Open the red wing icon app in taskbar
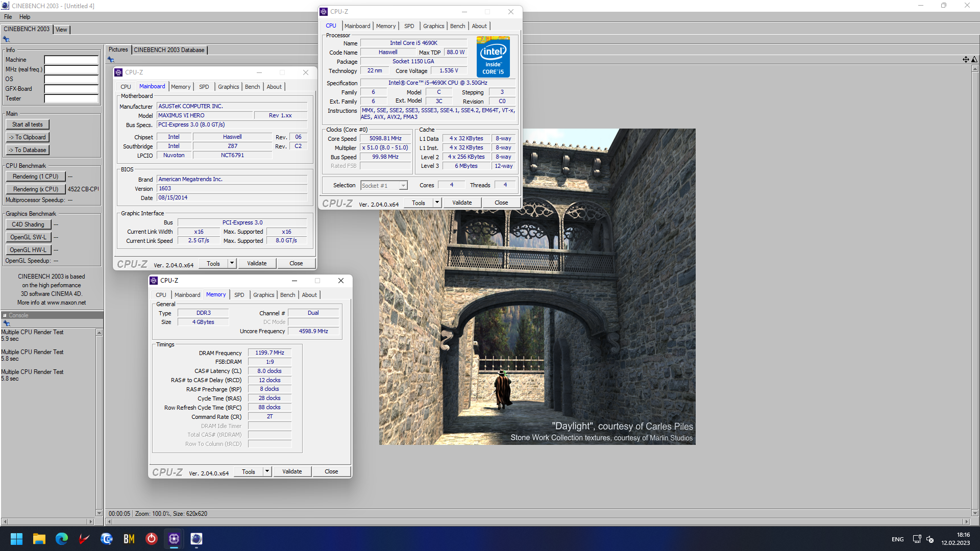 point(84,539)
